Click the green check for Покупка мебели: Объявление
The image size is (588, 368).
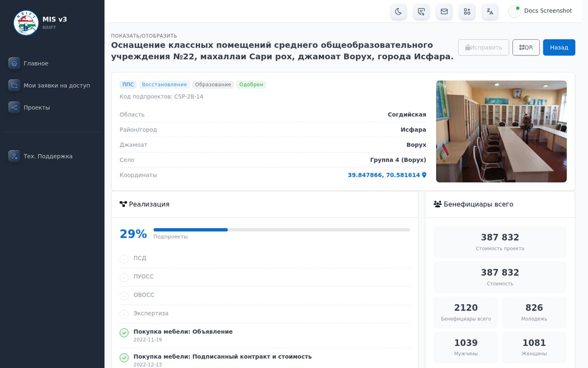[124, 333]
